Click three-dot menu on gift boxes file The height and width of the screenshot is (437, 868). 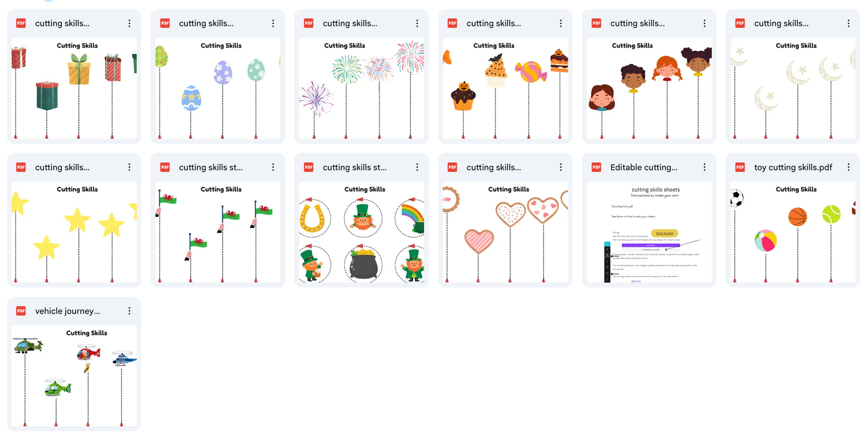coord(129,23)
